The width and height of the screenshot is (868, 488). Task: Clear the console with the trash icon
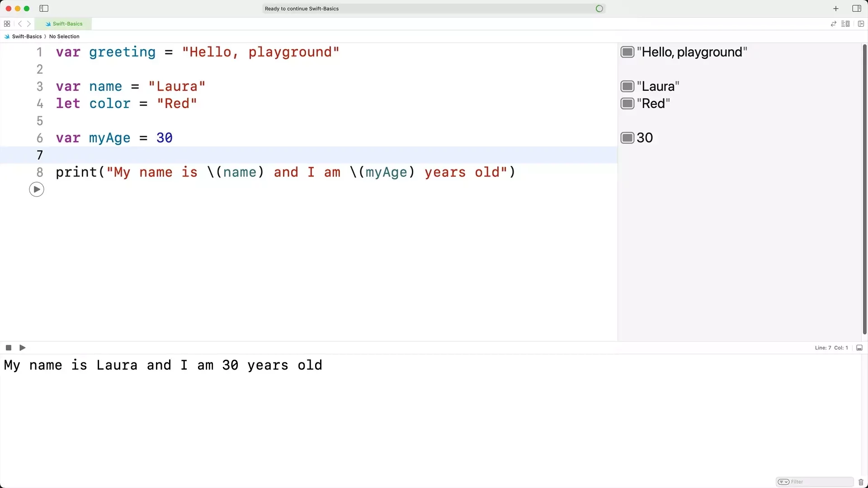[861, 482]
